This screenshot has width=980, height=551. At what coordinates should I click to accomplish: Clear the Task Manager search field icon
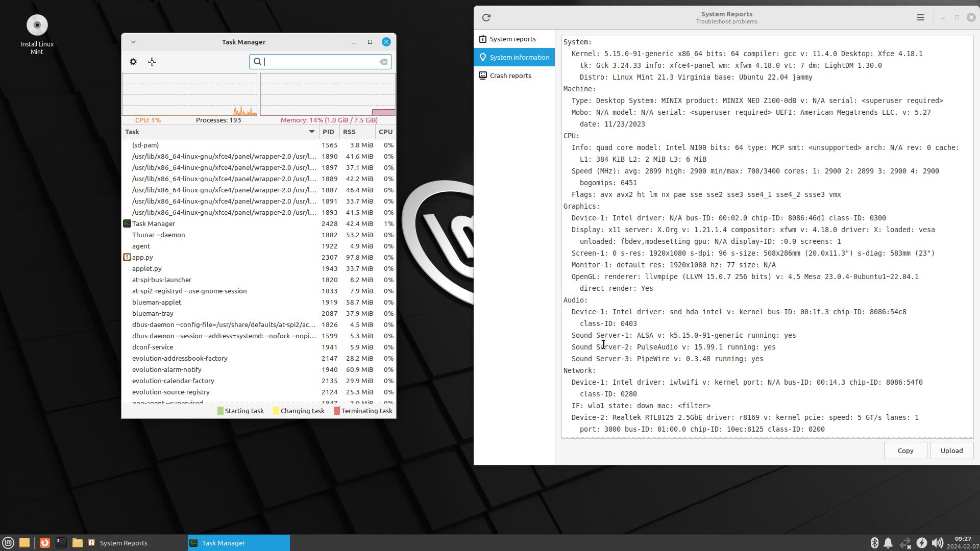(x=383, y=62)
